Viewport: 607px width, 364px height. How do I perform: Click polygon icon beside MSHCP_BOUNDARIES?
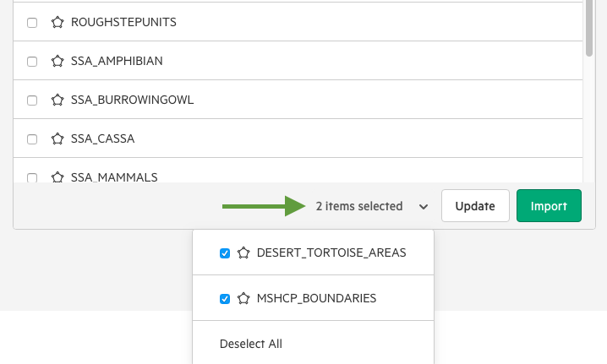(x=243, y=298)
